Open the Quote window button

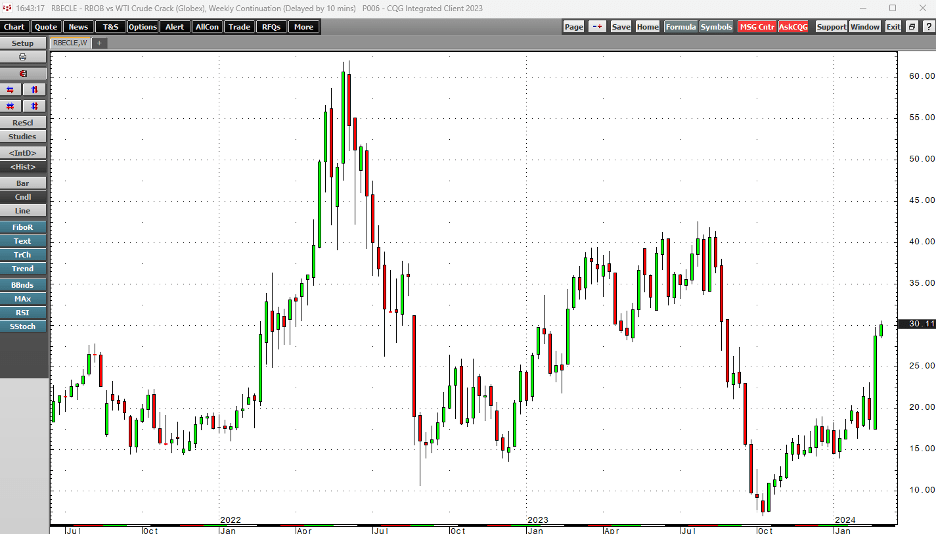[x=46, y=27]
